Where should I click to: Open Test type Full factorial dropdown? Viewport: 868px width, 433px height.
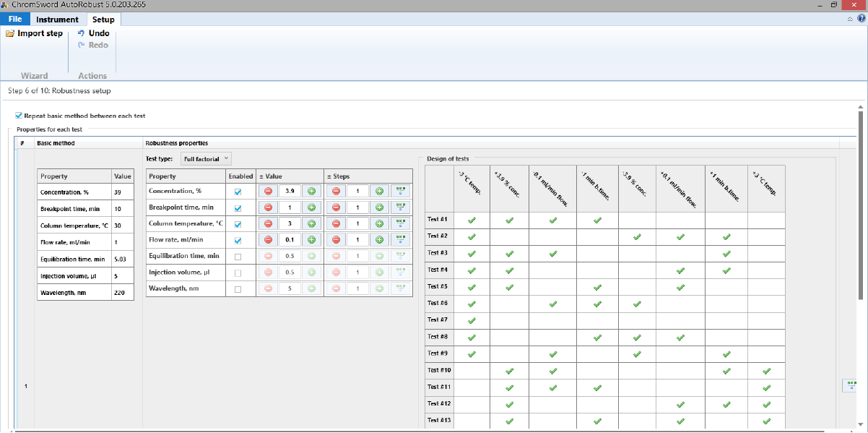tap(206, 158)
